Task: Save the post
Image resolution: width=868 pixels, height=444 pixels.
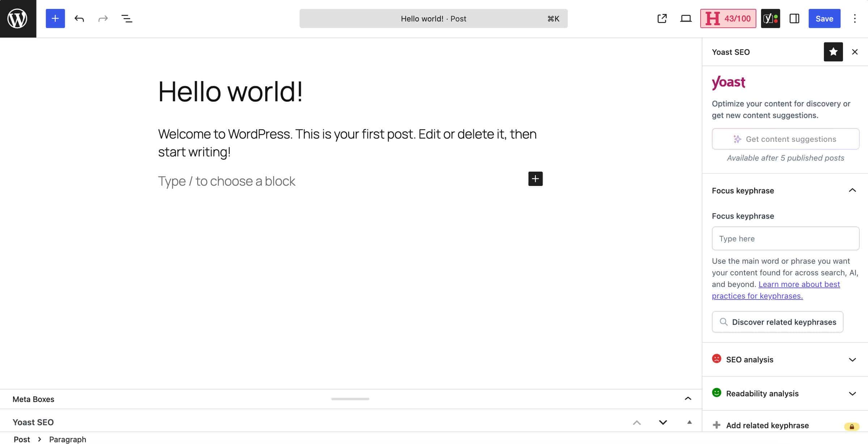Action: (x=824, y=18)
